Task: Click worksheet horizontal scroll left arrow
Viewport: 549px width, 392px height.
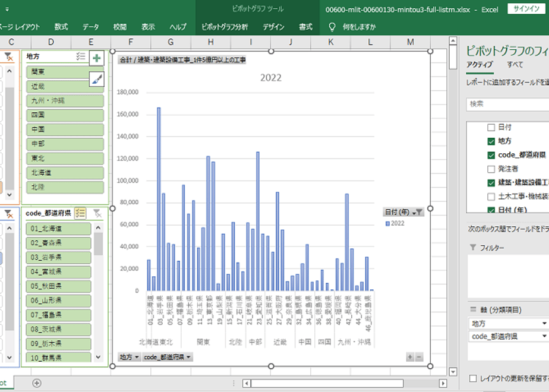Action: pyautogui.click(x=247, y=383)
